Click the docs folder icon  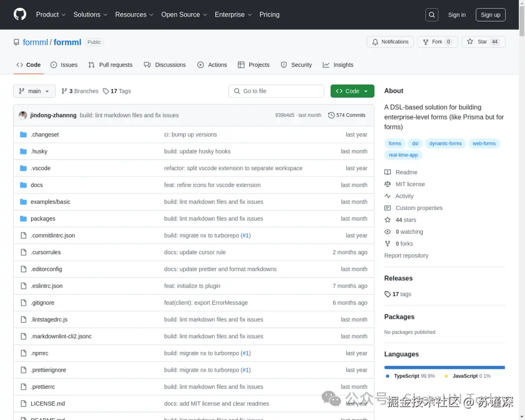pyautogui.click(x=23, y=185)
